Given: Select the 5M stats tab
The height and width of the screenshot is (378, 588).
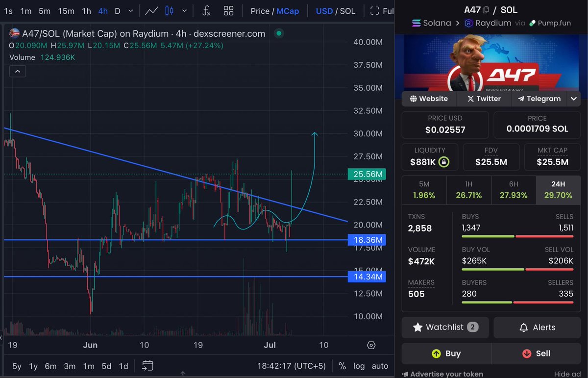Looking at the screenshot, I should (x=424, y=190).
